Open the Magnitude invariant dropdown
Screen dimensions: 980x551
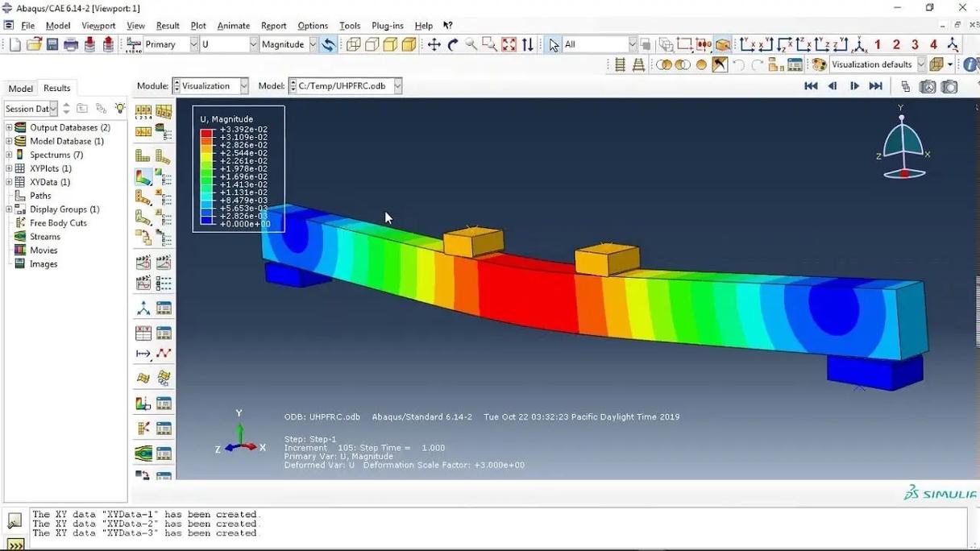[289, 45]
